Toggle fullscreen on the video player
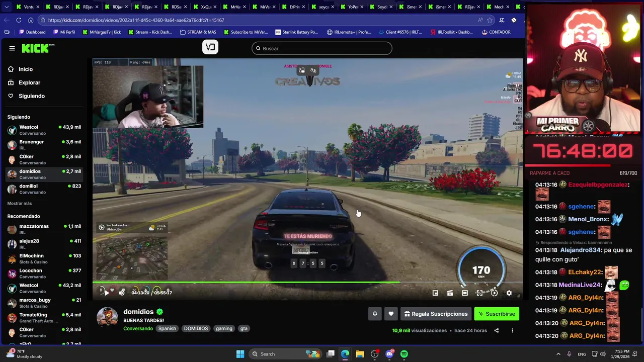Screen dimensions: 644x362 pyautogui.click(x=479, y=293)
